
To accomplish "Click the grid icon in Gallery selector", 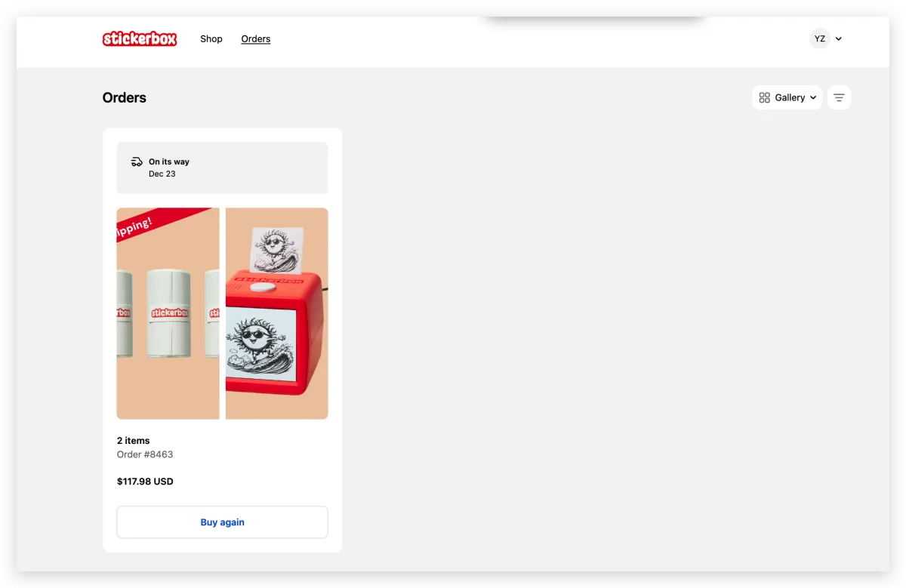I will [764, 97].
